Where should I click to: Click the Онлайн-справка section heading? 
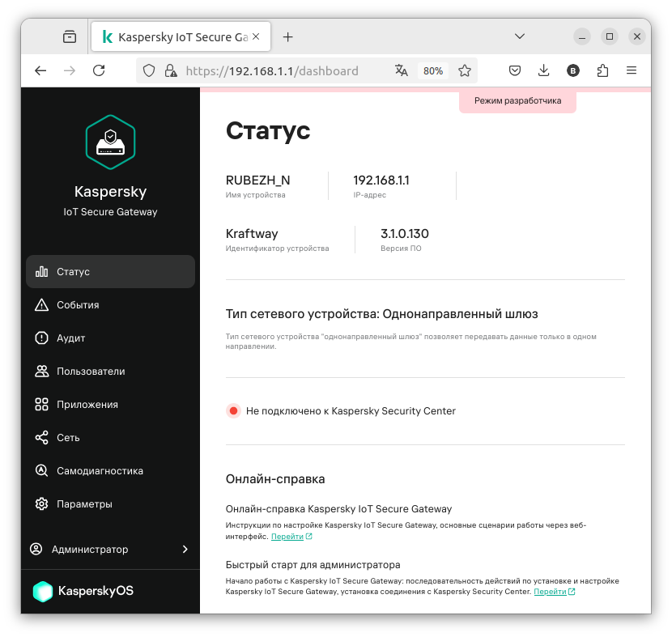coord(275,479)
